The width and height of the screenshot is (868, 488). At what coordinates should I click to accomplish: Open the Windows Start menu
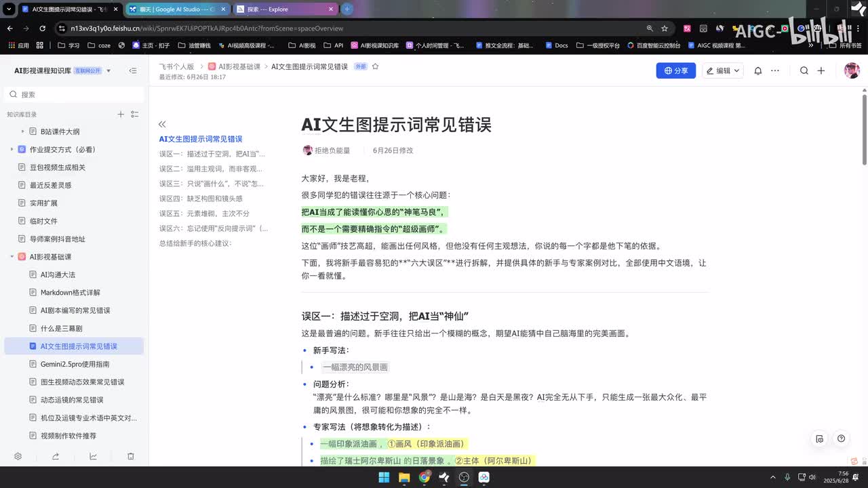tap(384, 477)
